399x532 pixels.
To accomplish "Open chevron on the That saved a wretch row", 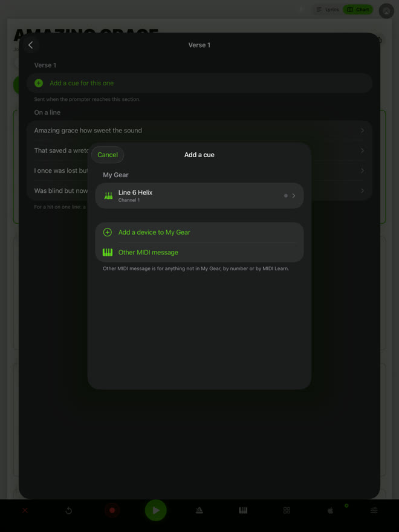I will 362,151.
